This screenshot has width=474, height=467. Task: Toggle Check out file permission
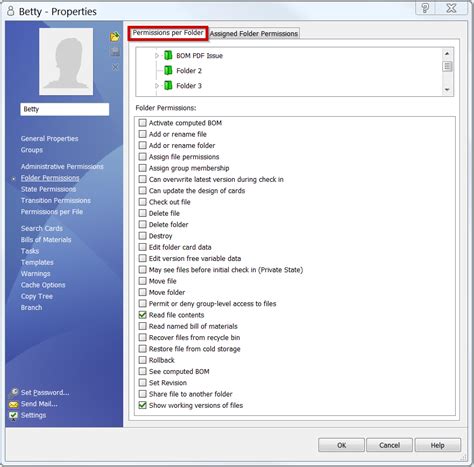(x=143, y=202)
